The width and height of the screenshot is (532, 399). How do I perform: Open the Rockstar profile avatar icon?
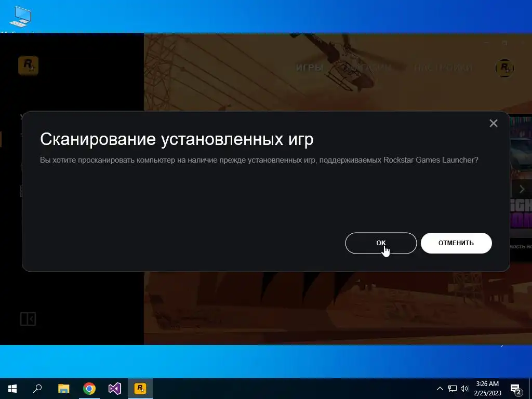[504, 68]
